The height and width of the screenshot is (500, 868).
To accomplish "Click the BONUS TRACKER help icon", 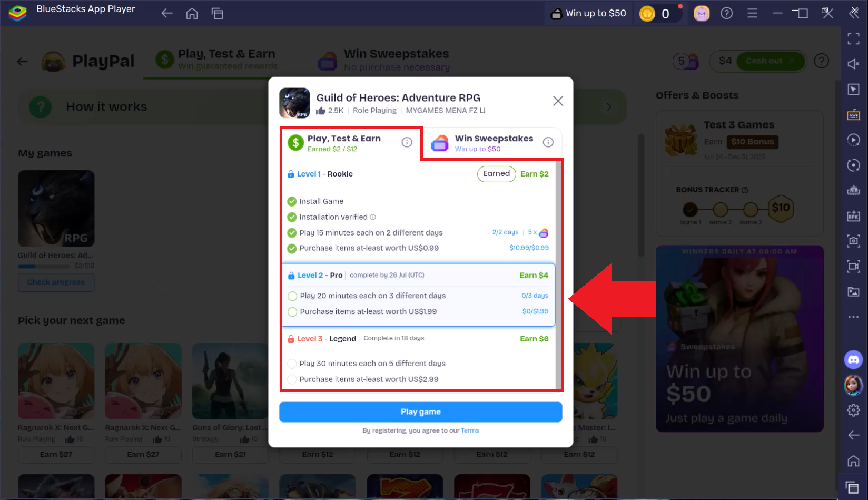I will pyautogui.click(x=745, y=190).
